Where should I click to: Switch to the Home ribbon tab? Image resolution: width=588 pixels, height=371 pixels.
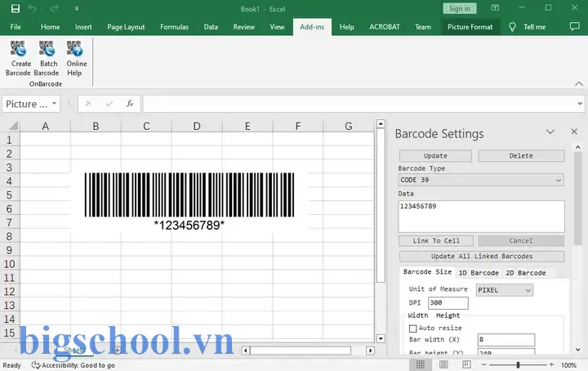coord(51,27)
